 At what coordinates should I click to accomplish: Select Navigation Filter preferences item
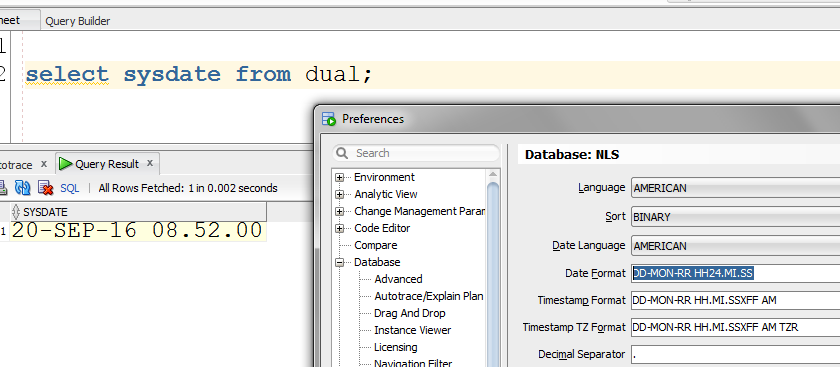pyautogui.click(x=413, y=363)
